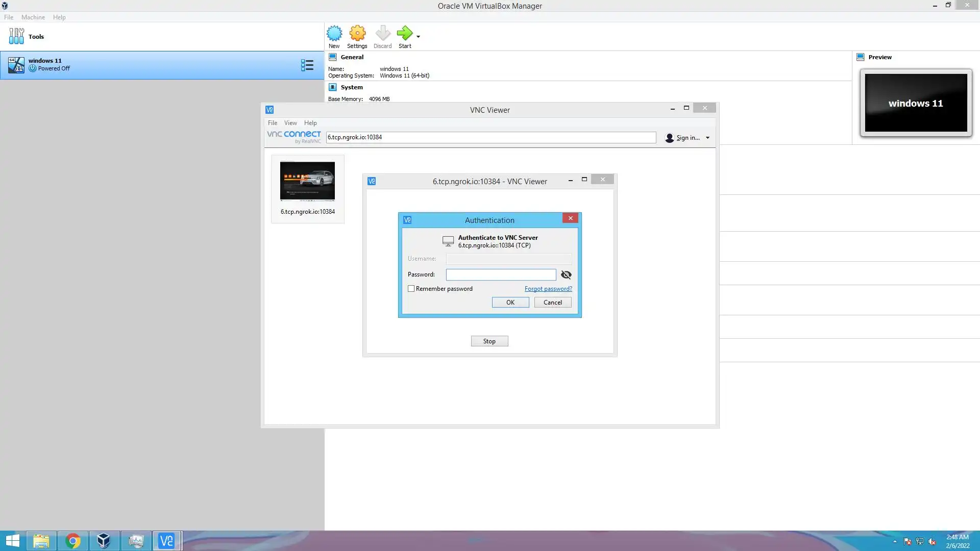Show hidden system tray icons
The image size is (980, 551).
tap(895, 541)
